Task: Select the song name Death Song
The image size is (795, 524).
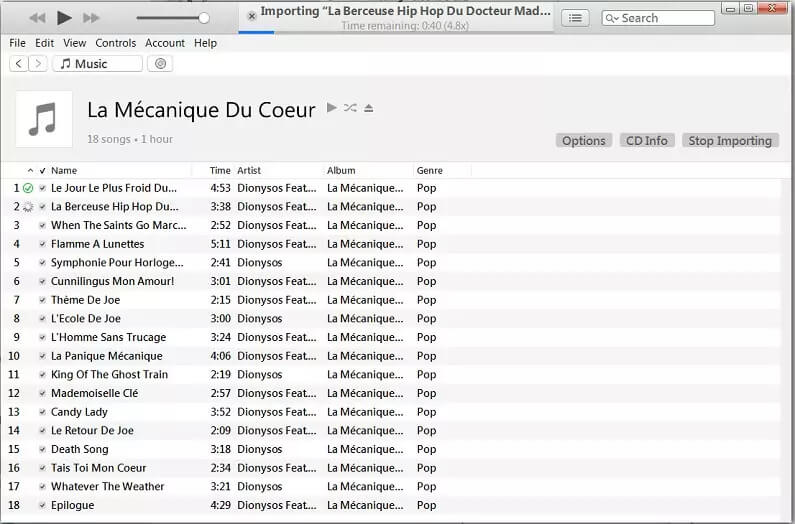Action: (80, 449)
